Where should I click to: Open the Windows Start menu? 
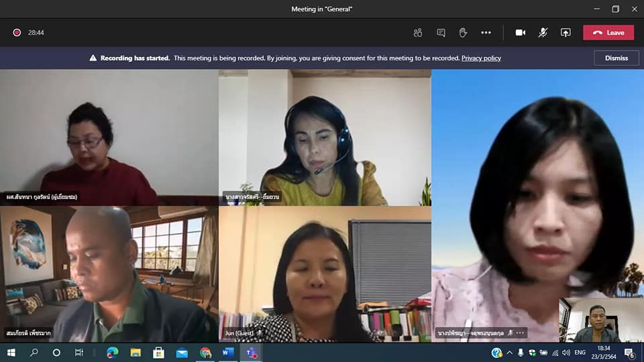11,353
